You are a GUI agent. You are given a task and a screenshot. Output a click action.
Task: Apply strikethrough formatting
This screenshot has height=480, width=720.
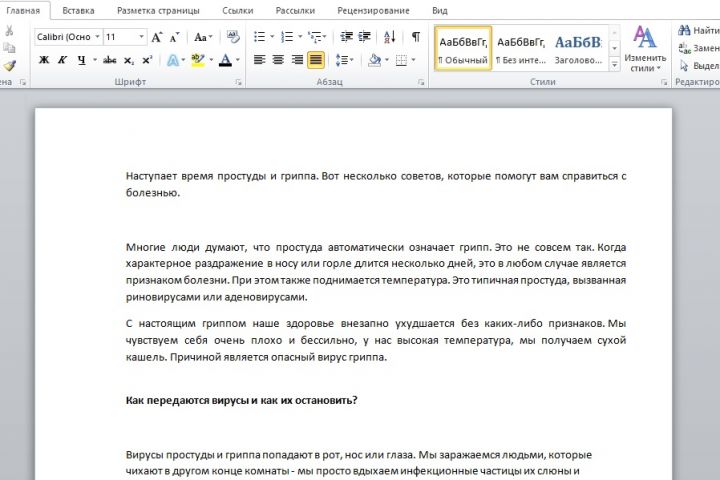pos(109,60)
